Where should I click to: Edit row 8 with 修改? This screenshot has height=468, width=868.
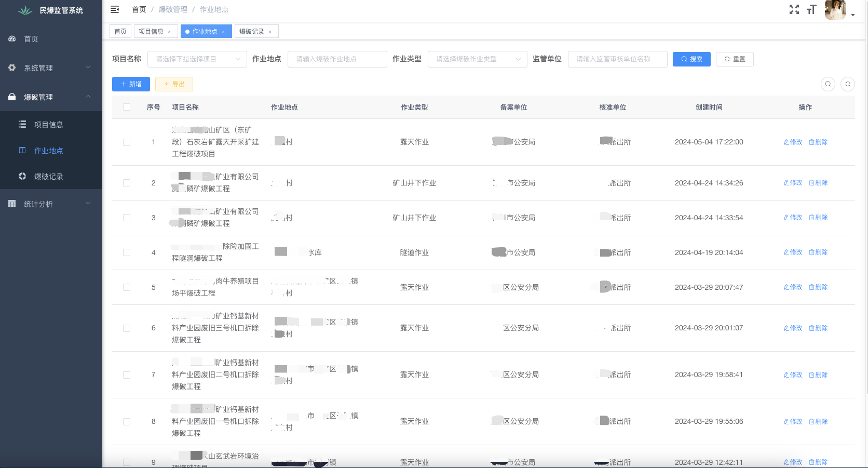click(x=793, y=422)
